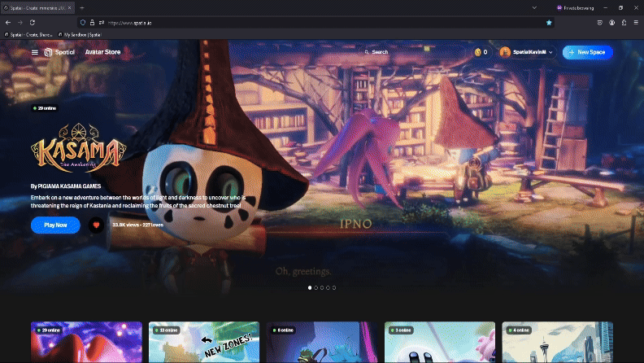Image resolution: width=644 pixels, height=363 pixels.
Task: Open the Pocket save icon
Action: (x=599, y=23)
